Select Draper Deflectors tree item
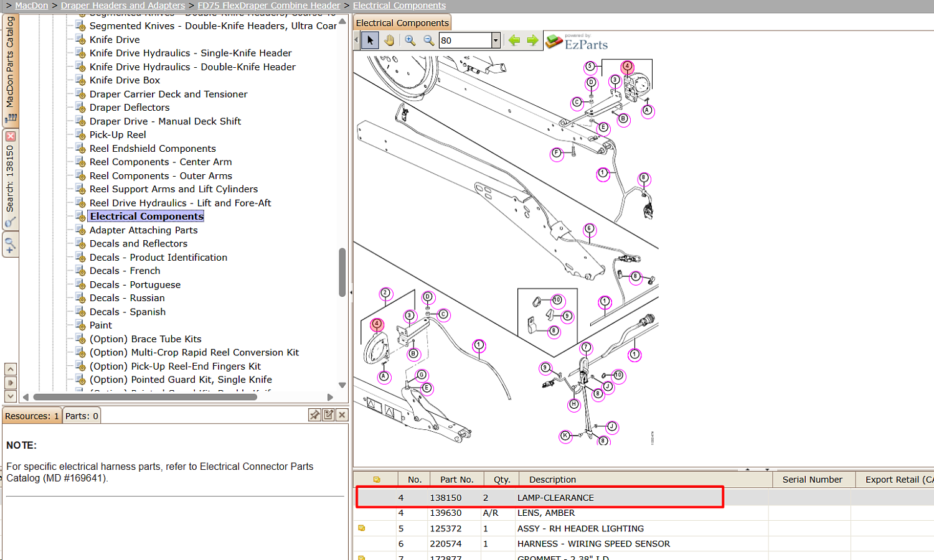Image resolution: width=934 pixels, height=560 pixels. coord(130,108)
